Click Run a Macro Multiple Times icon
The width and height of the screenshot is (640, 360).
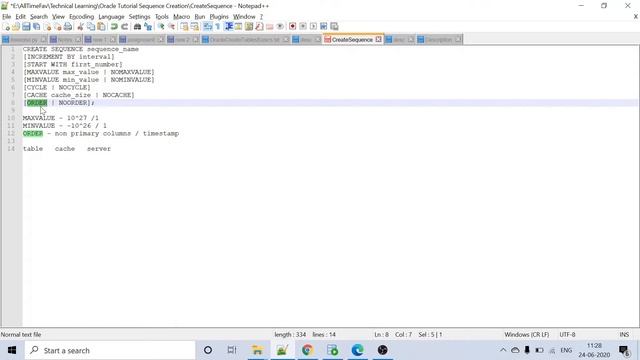click(x=324, y=27)
